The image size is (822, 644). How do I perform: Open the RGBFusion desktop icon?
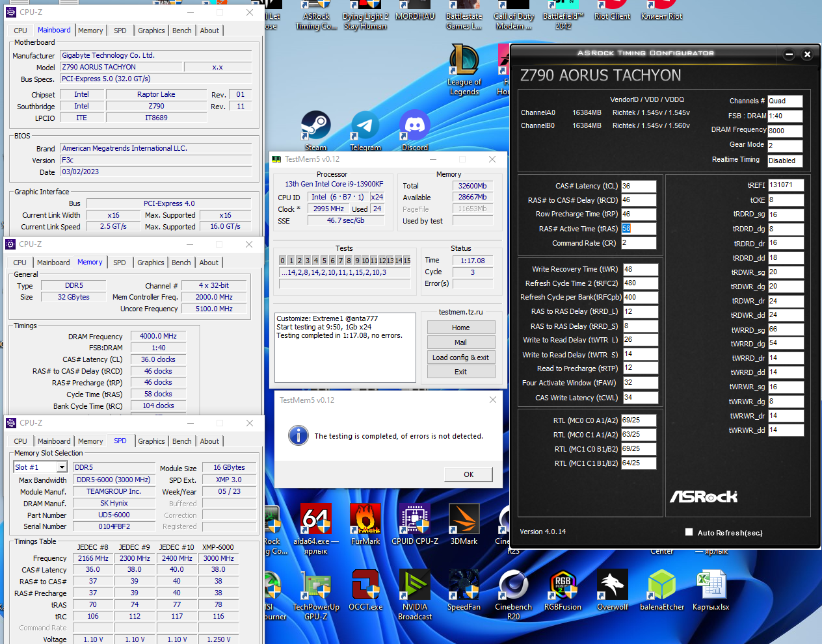coord(563,590)
